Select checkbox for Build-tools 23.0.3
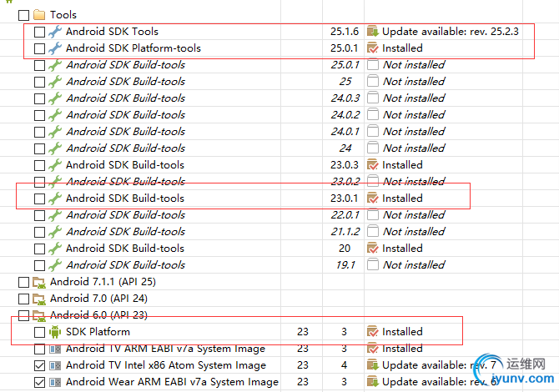Screen dimensions: 559x392 [39, 165]
